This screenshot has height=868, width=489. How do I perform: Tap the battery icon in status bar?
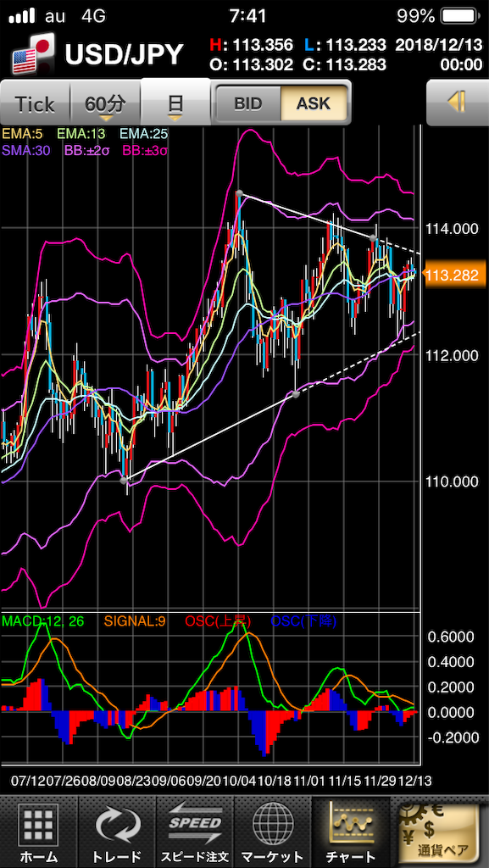pyautogui.click(x=461, y=15)
